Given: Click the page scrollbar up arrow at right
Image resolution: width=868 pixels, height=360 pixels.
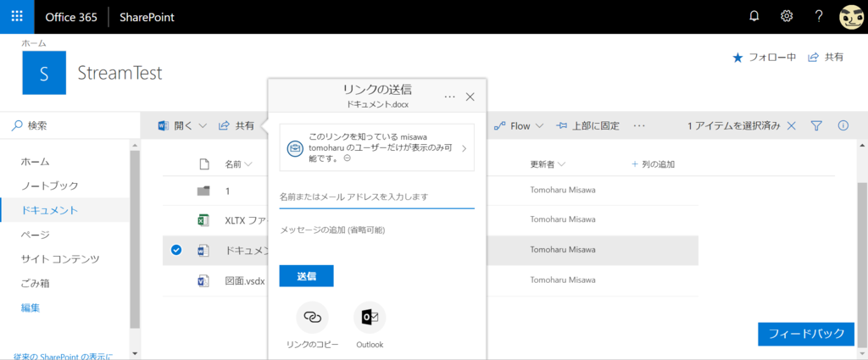Looking at the screenshot, I should pos(862,146).
